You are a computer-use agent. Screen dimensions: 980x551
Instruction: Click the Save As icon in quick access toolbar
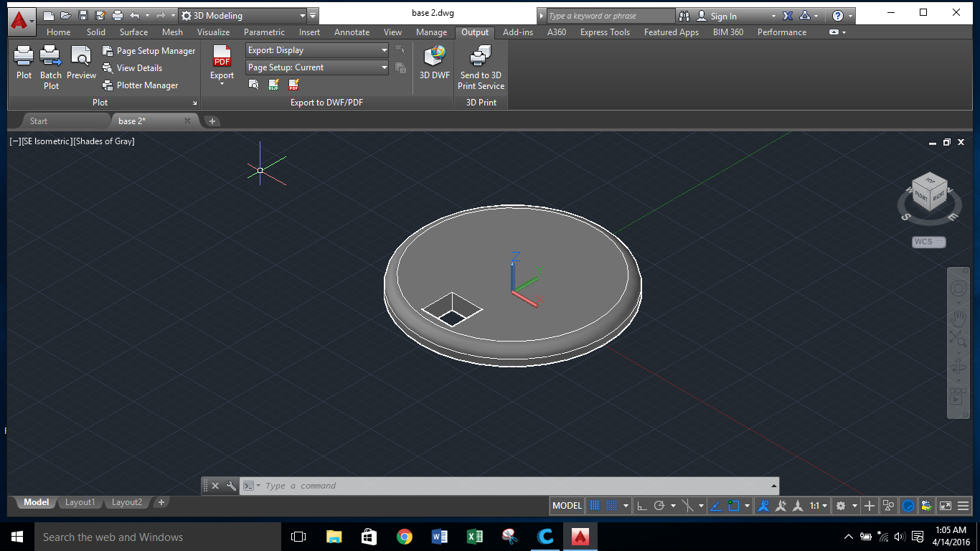pyautogui.click(x=100, y=15)
